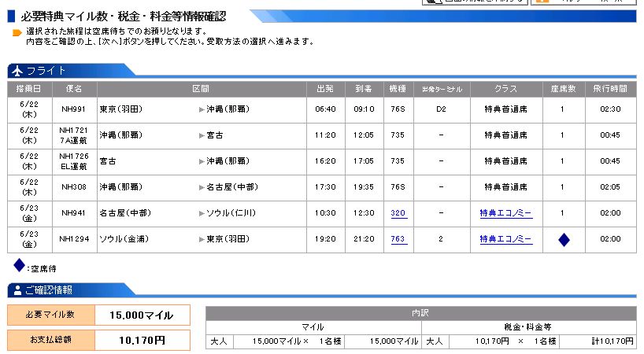Select flight number NH991
Viewport: 644px width, 354px height.
coord(73,109)
